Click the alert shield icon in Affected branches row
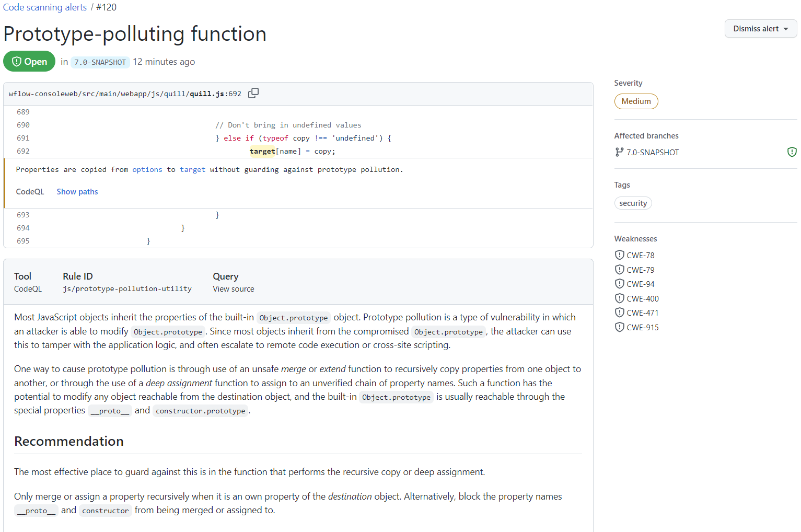The height and width of the screenshot is (532, 801). (792, 152)
